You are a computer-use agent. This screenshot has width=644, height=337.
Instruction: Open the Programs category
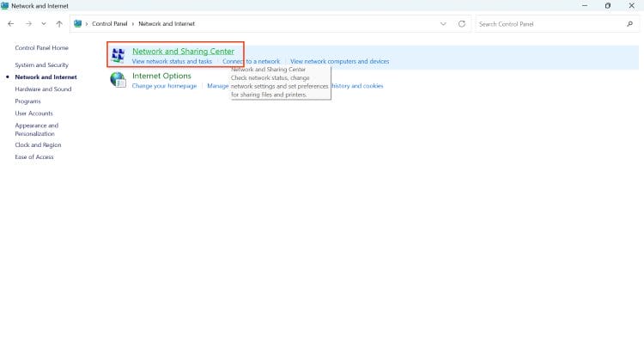click(28, 101)
